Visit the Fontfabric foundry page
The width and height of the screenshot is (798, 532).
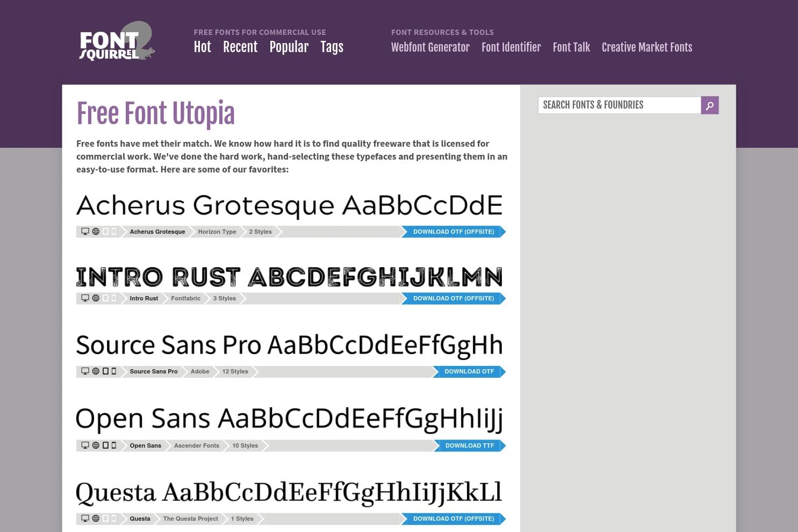pos(185,298)
